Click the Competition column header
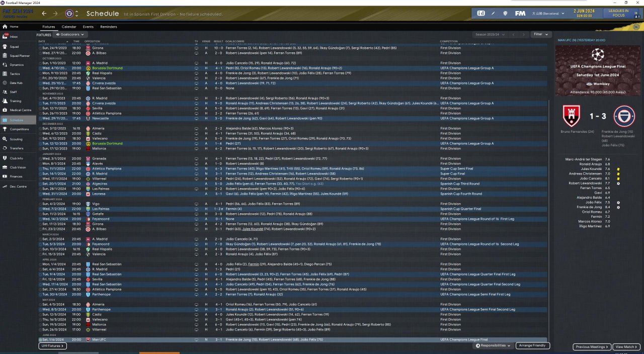Screen dimensions: 644x354 (x=449, y=41)
